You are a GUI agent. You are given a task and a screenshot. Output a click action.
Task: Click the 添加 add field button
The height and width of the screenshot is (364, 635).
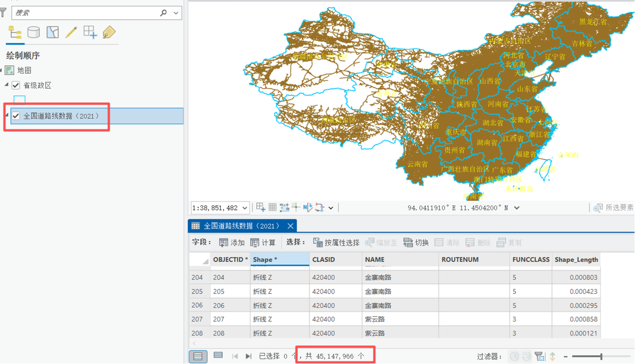(232, 243)
